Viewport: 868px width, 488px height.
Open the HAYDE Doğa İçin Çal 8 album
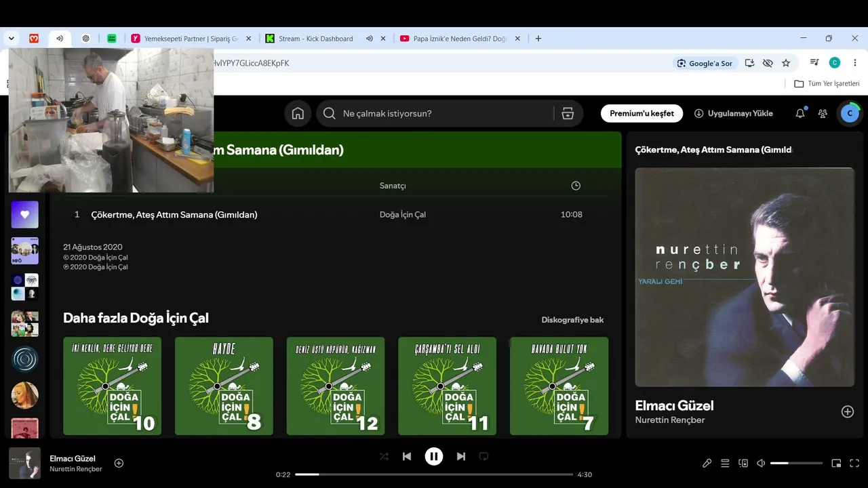[224, 386]
